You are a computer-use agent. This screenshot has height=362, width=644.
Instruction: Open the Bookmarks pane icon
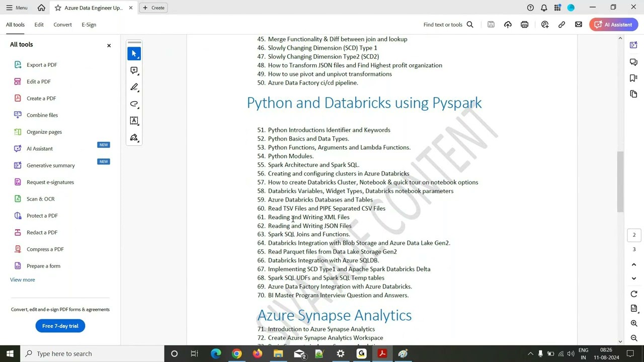(x=633, y=78)
